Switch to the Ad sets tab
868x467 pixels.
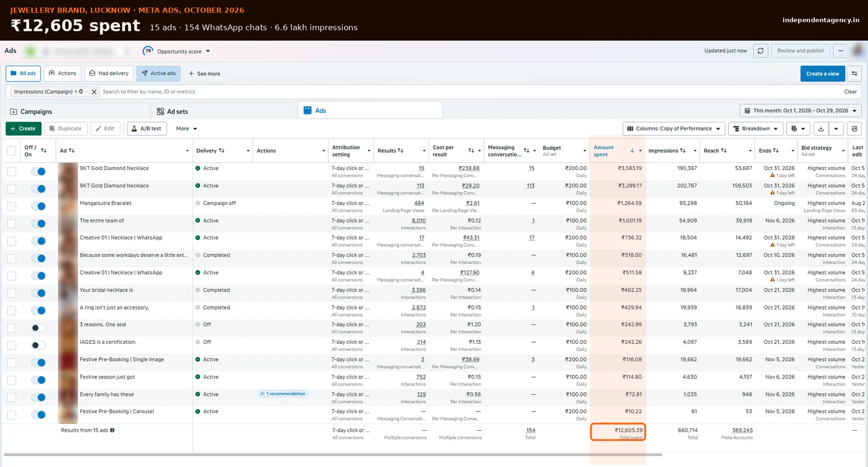(224, 111)
